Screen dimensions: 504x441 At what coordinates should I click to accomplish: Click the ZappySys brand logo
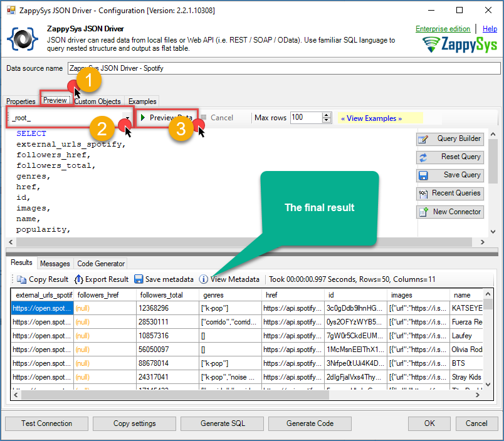[459, 44]
